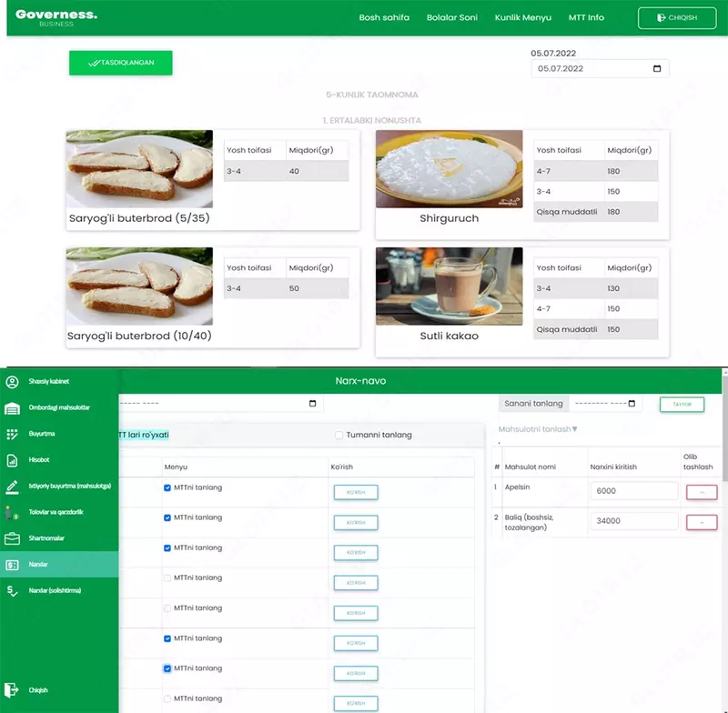Open the 05.07.2022 date picker
The width and height of the screenshot is (728, 713).
(657, 69)
